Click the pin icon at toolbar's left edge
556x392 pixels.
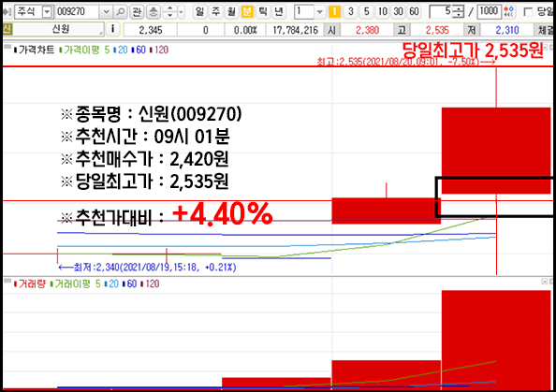pos(7,12)
